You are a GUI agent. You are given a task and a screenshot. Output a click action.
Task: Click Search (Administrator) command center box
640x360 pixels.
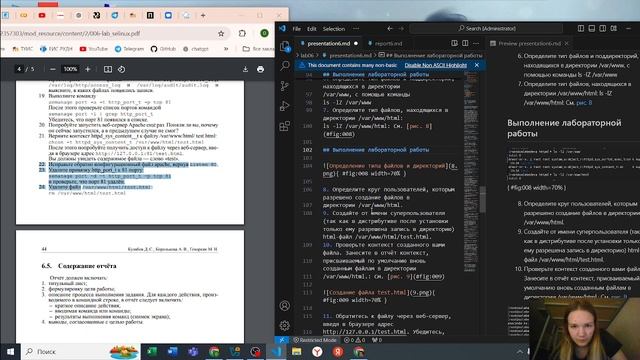pyautogui.click(x=486, y=29)
